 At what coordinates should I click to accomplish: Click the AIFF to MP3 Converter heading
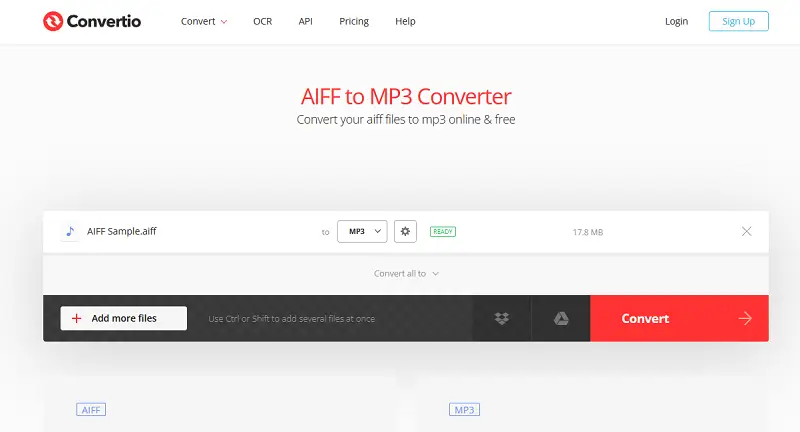(x=406, y=96)
